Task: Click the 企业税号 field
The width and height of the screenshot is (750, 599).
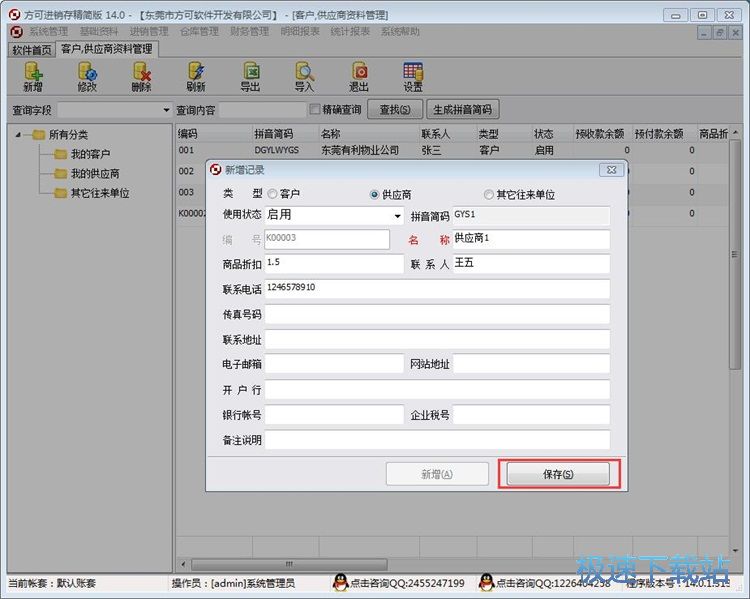Action: (x=531, y=415)
